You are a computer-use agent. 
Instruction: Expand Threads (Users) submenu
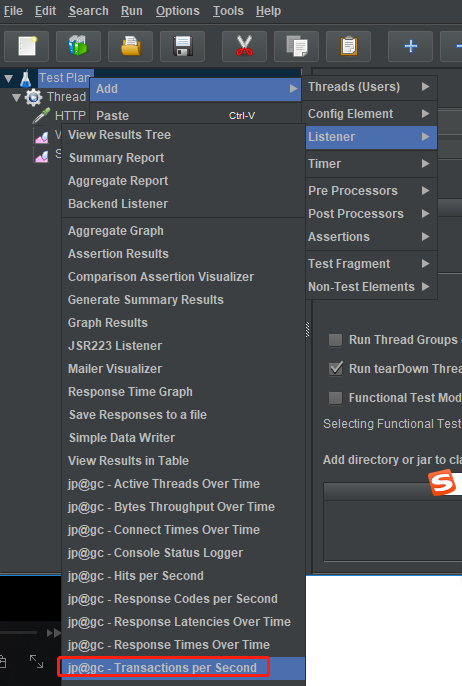371,87
